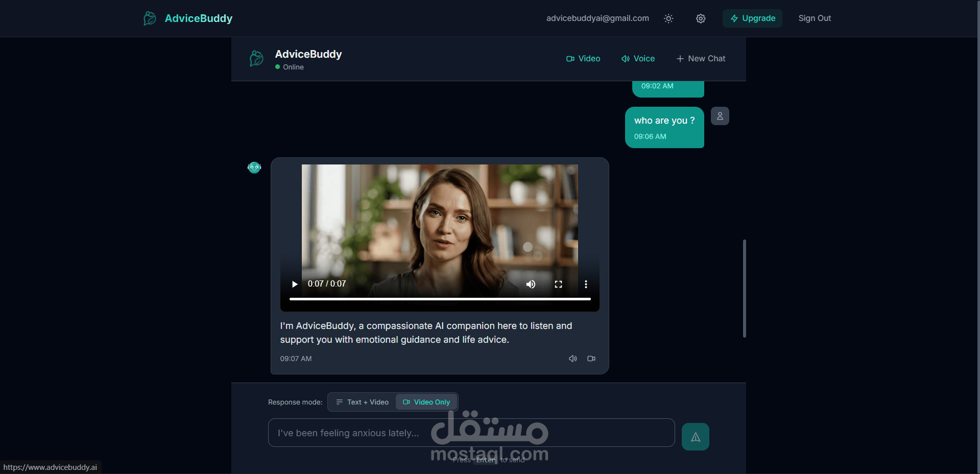This screenshot has height=474, width=980.
Task: Begin a New Chat
Action: (x=701, y=59)
